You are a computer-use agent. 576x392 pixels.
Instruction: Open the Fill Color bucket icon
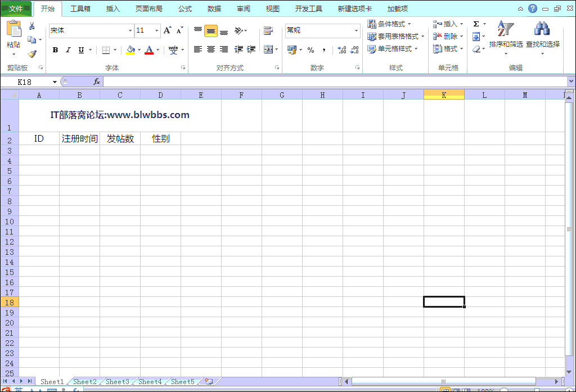[x=131, y=49]
